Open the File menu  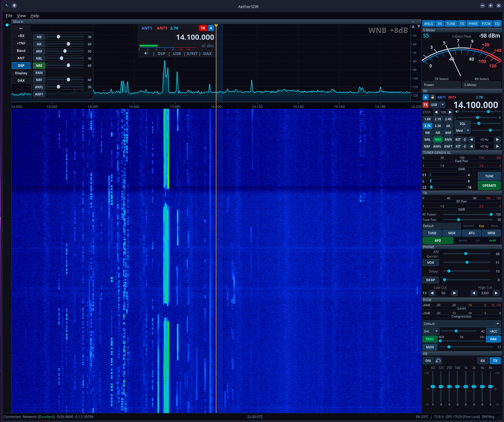[x=9, y=16]
